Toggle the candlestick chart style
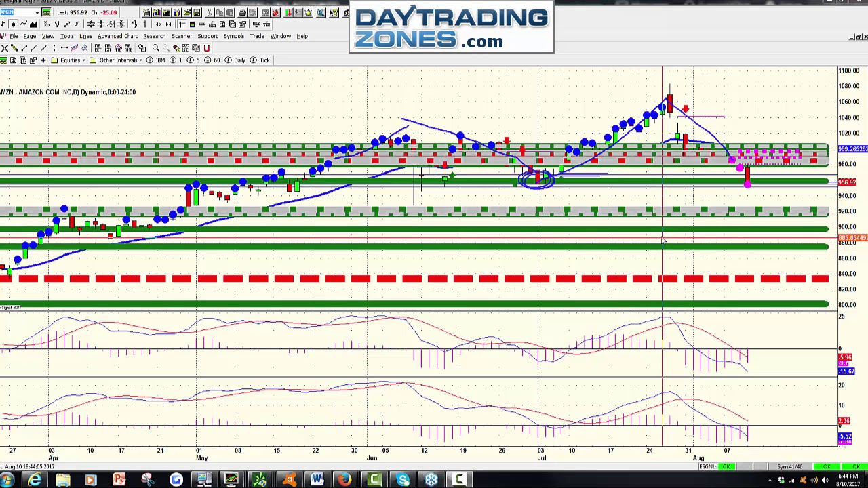The width and height of the screenshot is (868, 488). click(x=13, y=24)
